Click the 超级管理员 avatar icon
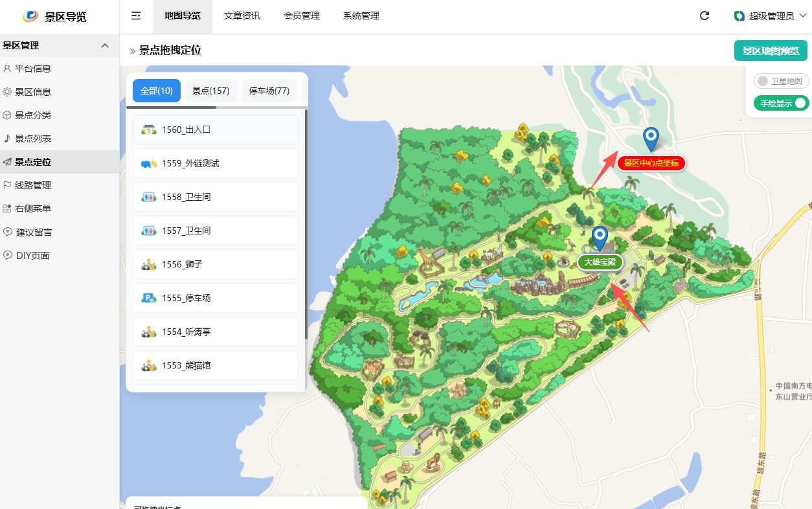The image size is (812, 509). pyautogui.click(x=739, y=16)
